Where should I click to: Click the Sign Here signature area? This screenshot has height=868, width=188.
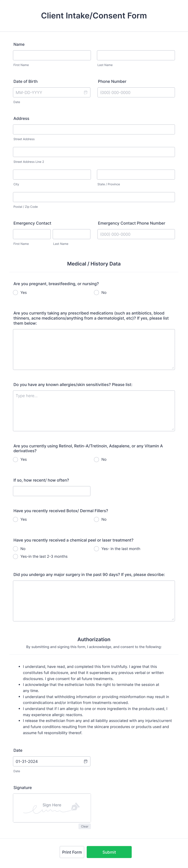pyautogui.click(x=52, y=807)
